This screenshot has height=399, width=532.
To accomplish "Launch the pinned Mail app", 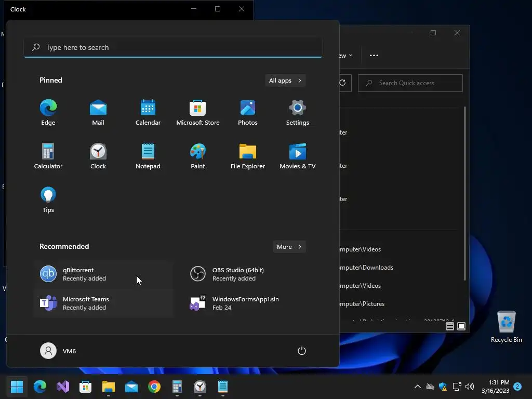I will coord(98,113).
